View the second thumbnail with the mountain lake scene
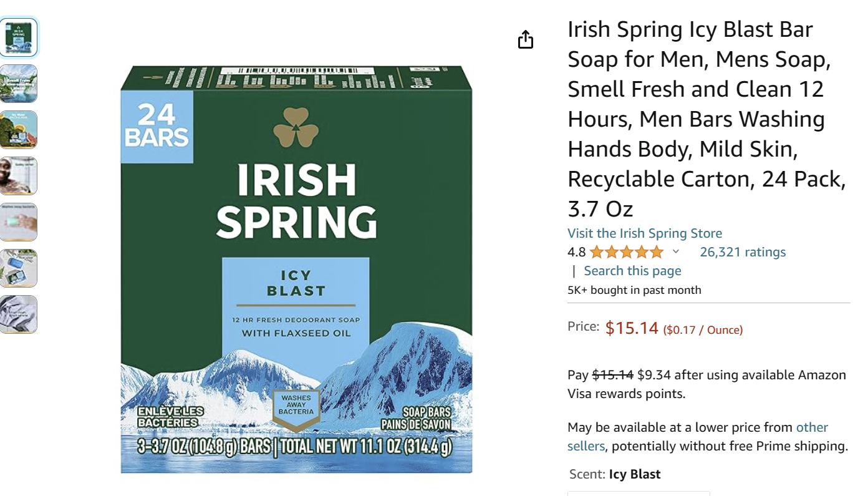 pos(19,84)
